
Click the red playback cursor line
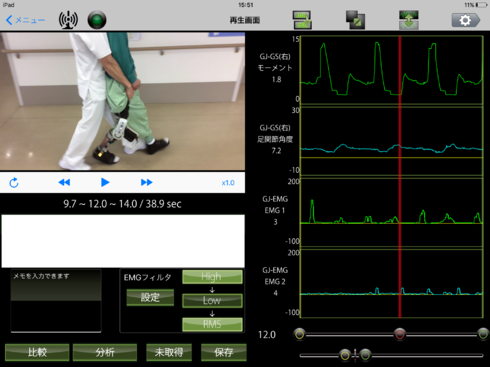point(400,177)
